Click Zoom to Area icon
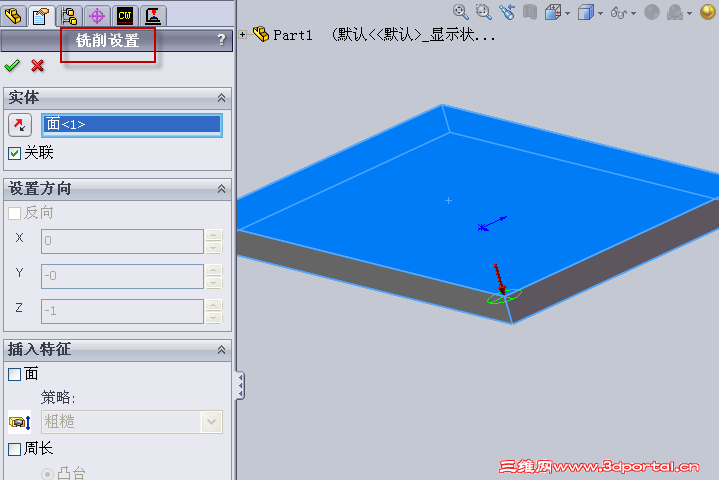719x480 pixels. pyautogui.click(x=483, y=12)
